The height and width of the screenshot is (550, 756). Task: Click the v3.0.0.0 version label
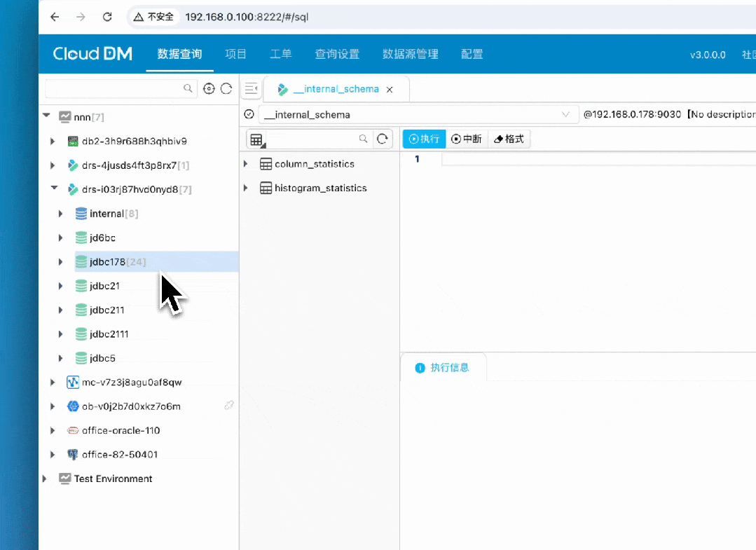(707, 55)
